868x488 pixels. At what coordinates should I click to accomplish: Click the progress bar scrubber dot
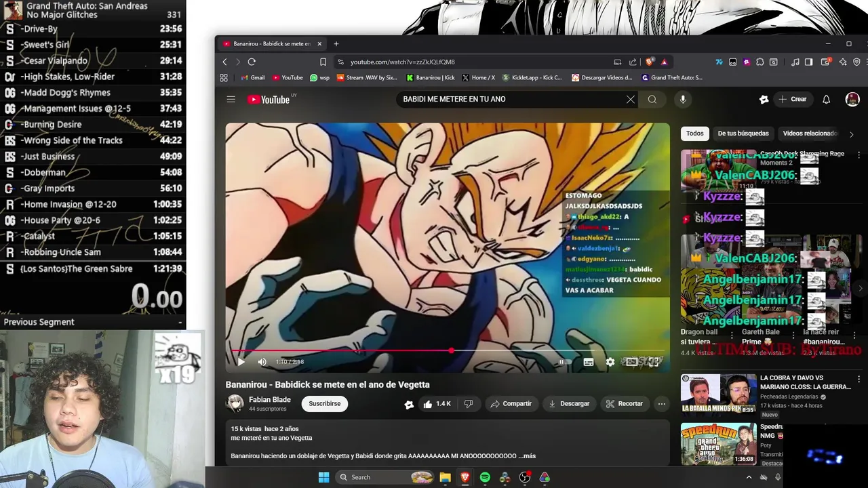pos(452,350)
